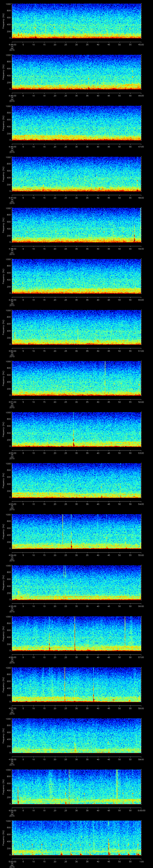Click the 49:00 end time label
Screen dimensions: 153x868
pos(141,249)
